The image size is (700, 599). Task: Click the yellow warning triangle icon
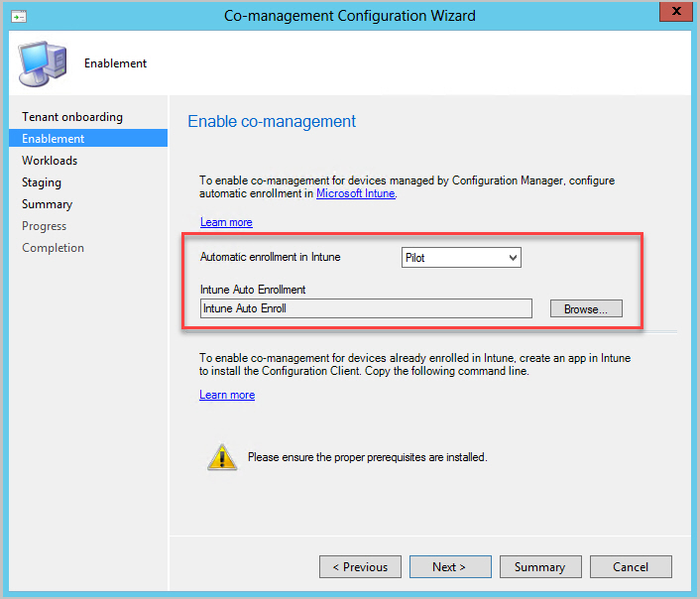pos(222,457)
